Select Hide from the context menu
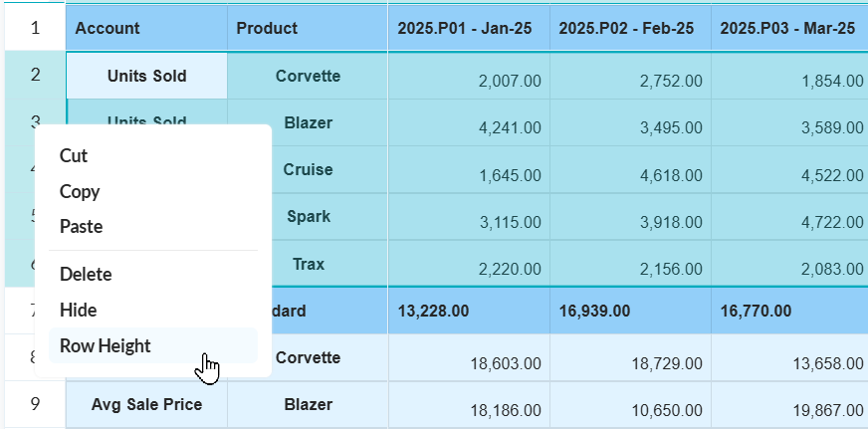 [78, 310]
